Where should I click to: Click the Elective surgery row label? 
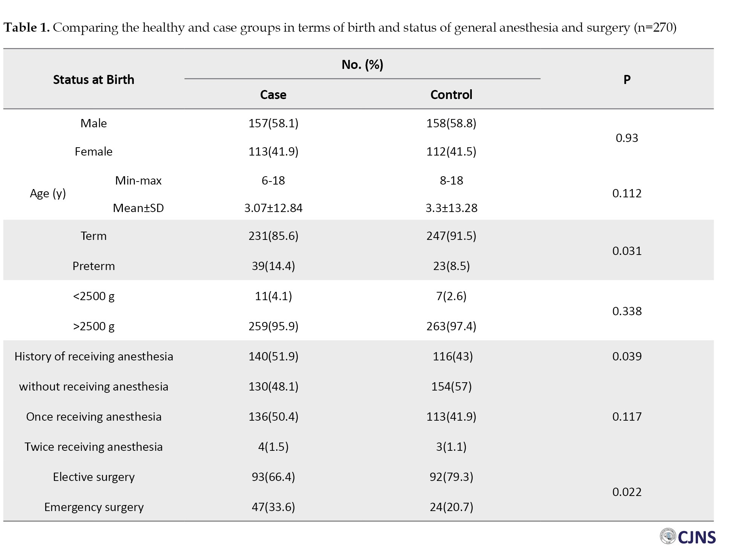93,477
